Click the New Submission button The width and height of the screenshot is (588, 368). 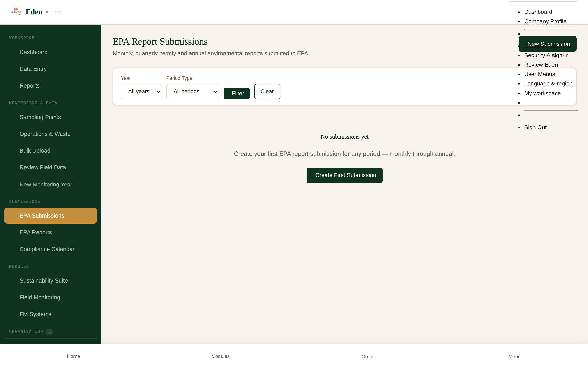547,44
